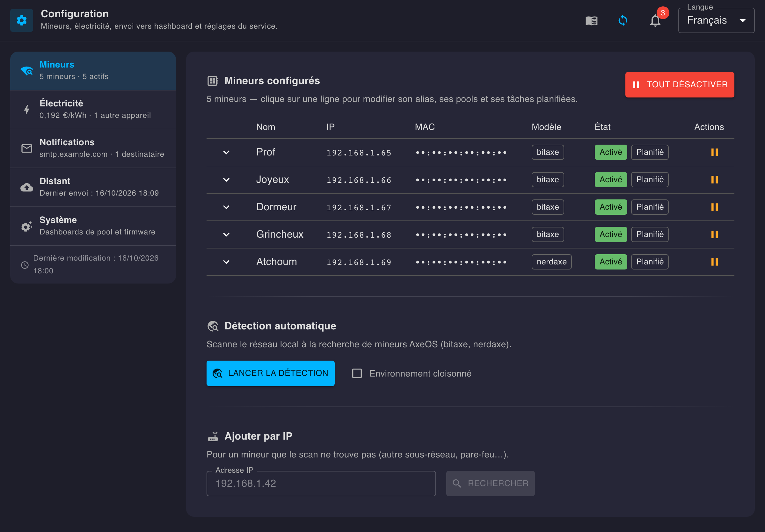Click the nerdaxe model chip for Atchoum
The height and width of the screenshot is (532, 765).
coord(551,262)
